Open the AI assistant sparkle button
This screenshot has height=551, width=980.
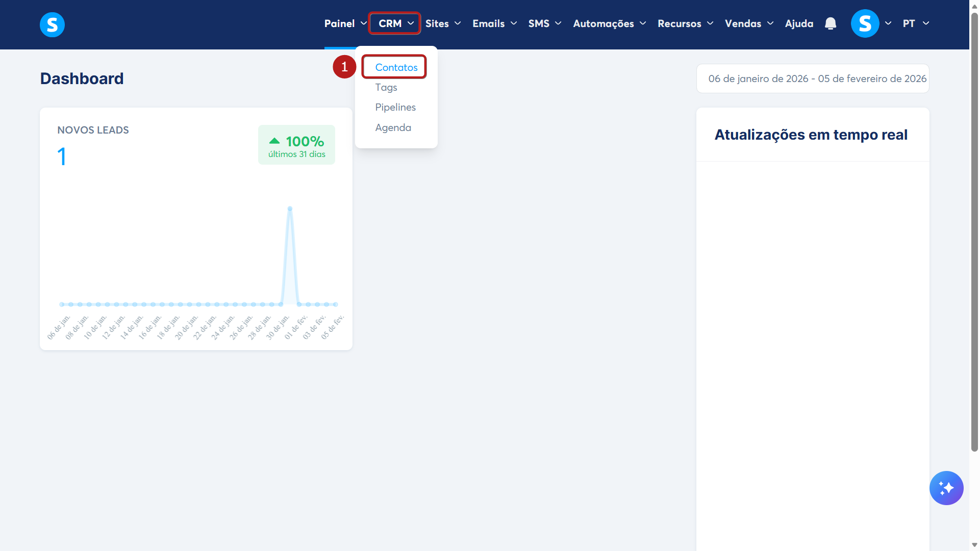tap(946, 488)
